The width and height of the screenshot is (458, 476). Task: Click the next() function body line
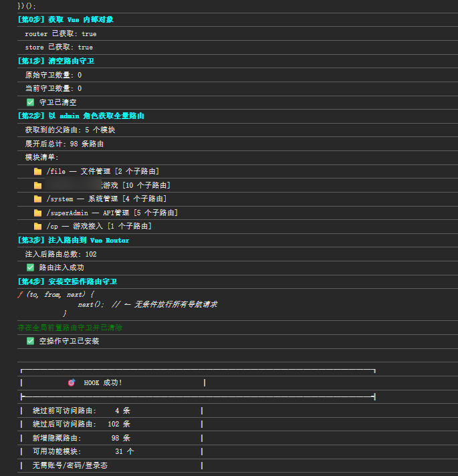[148, 304]
